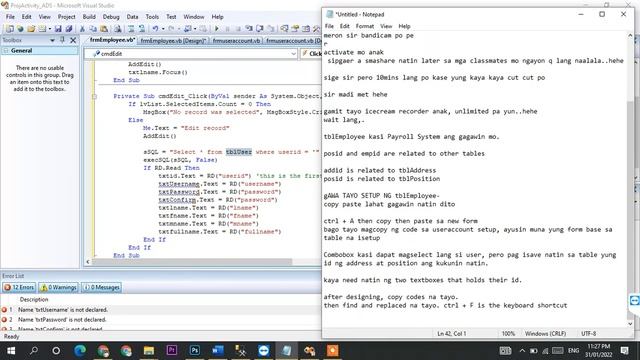Pin the Toolbox panel with auto-hide icon

tap(62, 40)
